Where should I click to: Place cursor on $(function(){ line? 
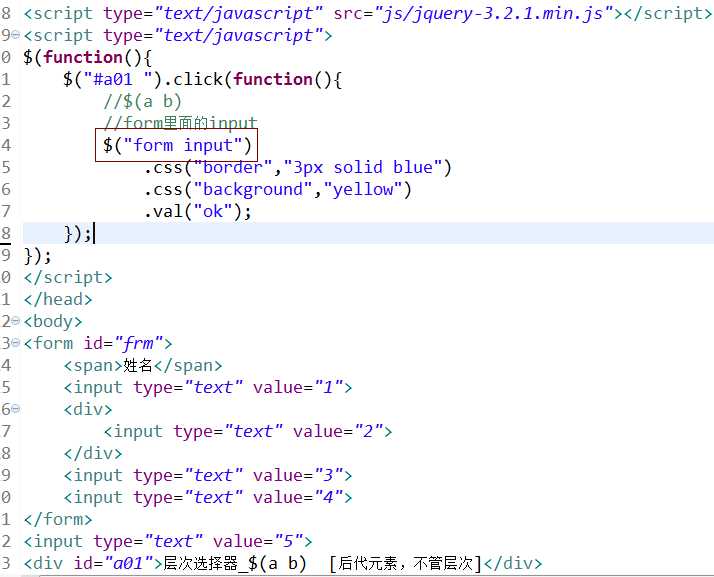tap(87, 57)
